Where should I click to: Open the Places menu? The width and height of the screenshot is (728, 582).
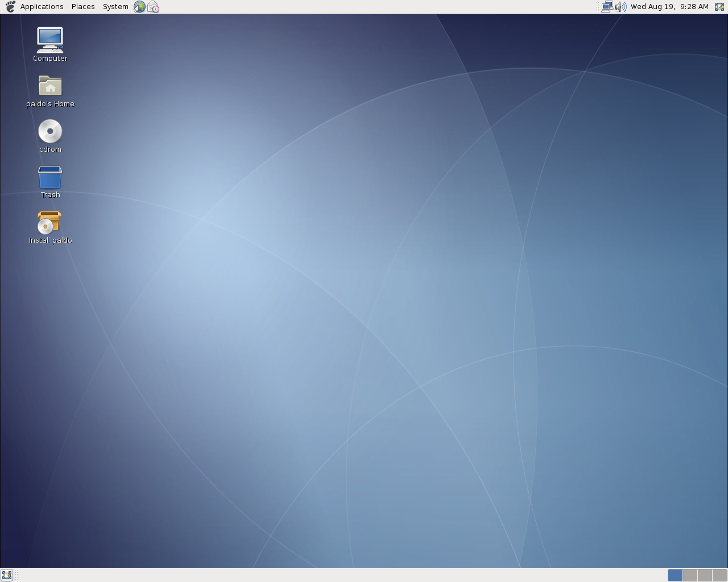83,7
